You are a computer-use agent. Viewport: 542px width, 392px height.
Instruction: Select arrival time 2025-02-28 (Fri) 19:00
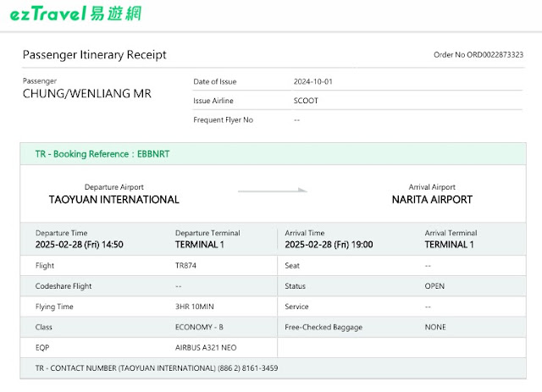329,245
